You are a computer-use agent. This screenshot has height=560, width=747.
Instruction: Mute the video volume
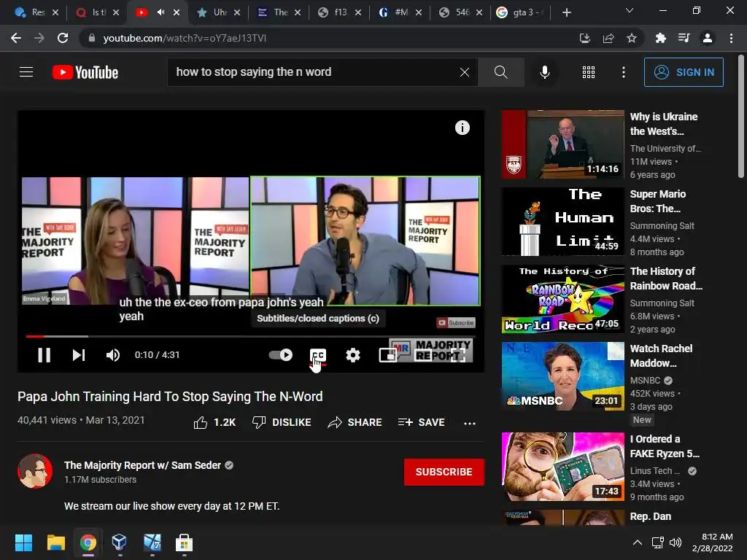(x=113, y=355)
